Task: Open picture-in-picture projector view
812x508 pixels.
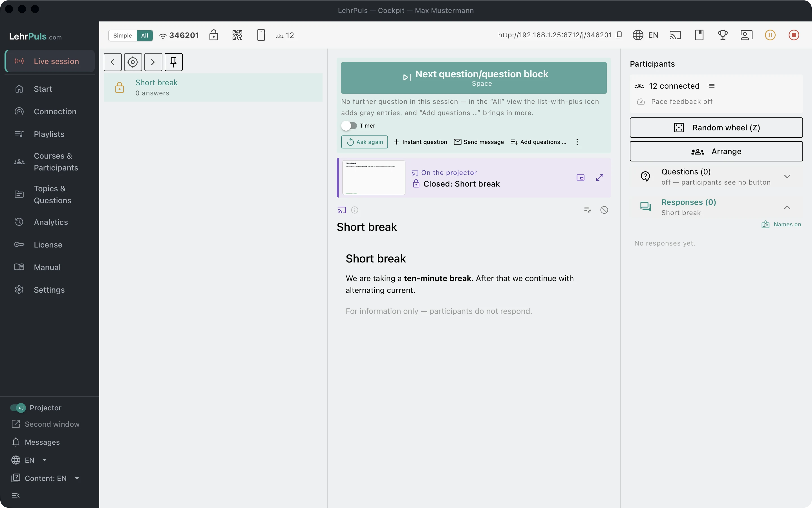Action: [x=581, y=178]
